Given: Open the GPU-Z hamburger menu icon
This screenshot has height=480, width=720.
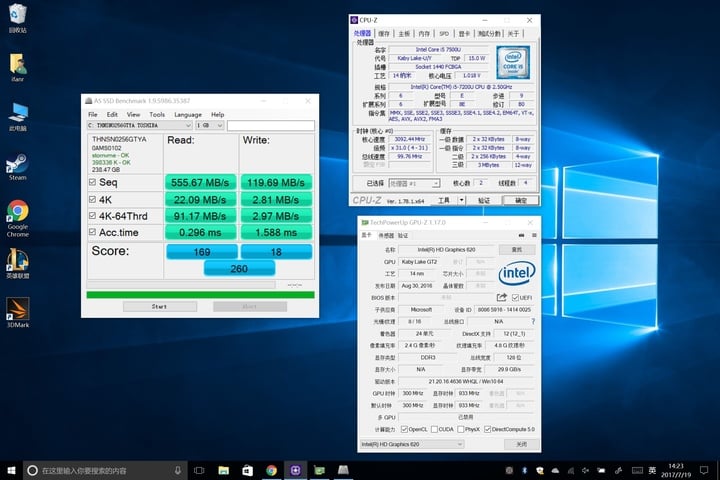Looking at the screenshot, I should point(534,235).
